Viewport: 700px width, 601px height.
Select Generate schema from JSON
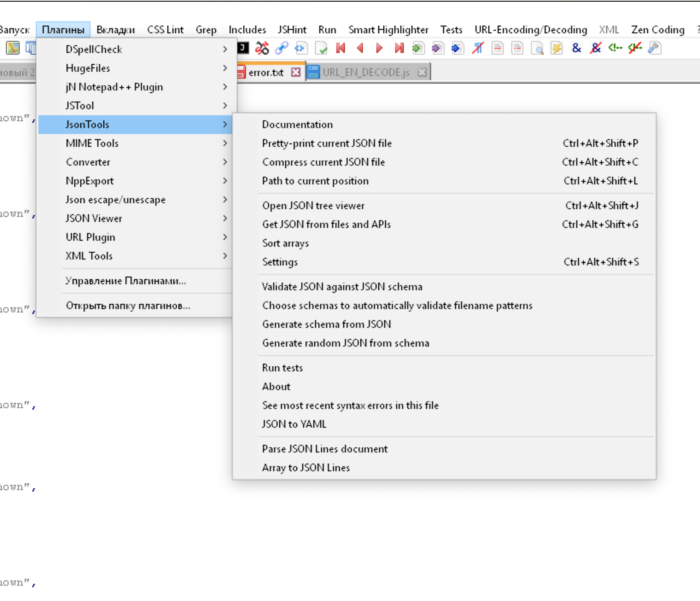444,324
